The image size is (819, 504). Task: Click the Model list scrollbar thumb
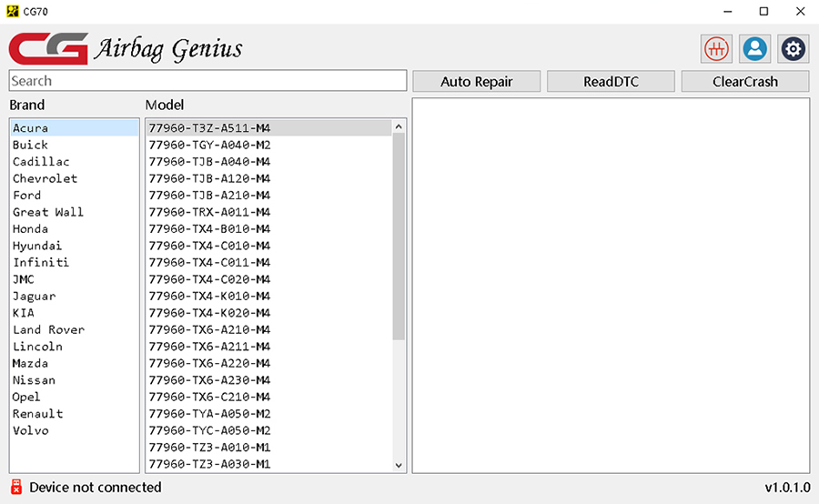[399, 237]
